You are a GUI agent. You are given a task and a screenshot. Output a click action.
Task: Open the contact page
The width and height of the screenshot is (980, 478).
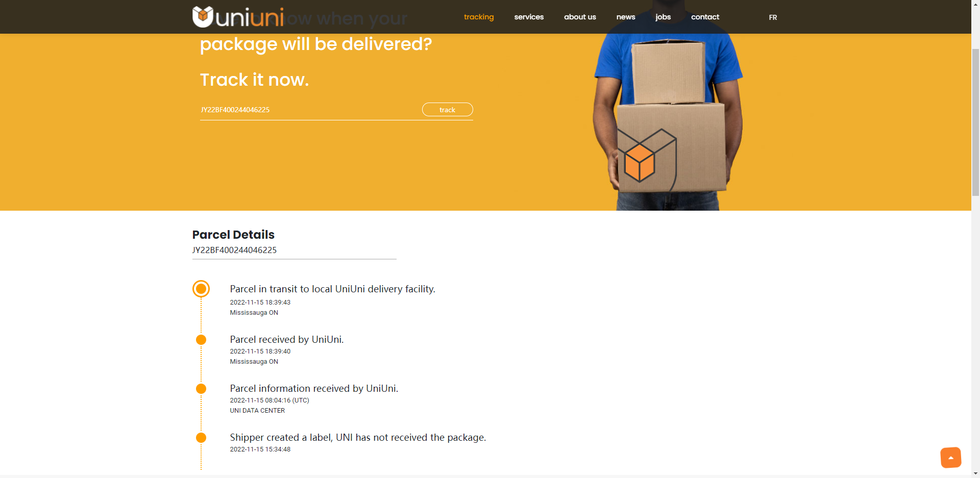[x=705, y=17]
